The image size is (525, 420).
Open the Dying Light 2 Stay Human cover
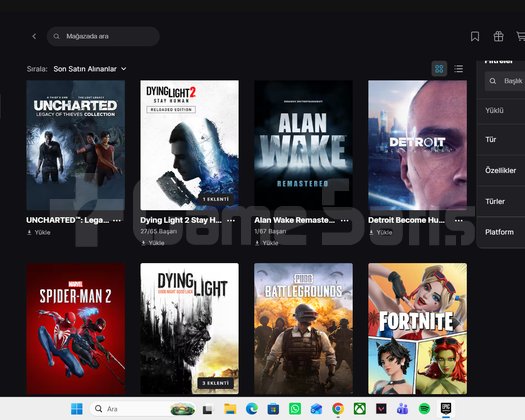(x=190, y=145)
